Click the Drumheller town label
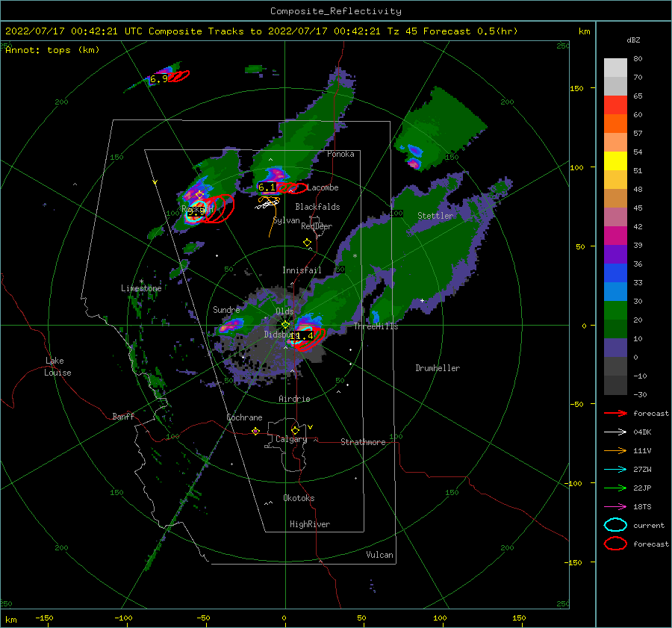This screenshot has height=628, width=672. pyautogui.click(x=438, y=368)
